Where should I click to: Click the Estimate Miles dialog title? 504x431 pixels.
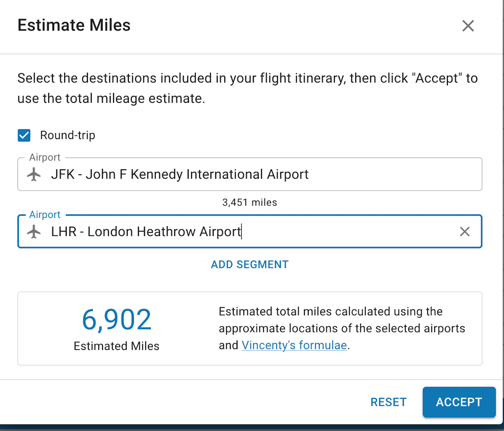74,25
